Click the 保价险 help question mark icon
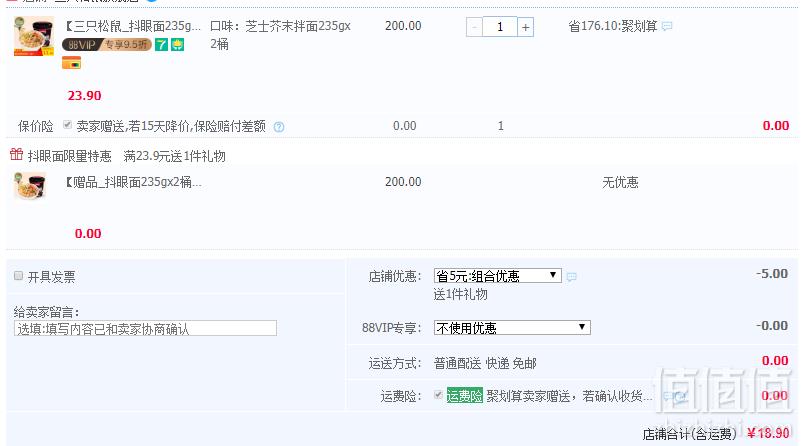This screenshot has height=446, width=802. pos(279,127)
